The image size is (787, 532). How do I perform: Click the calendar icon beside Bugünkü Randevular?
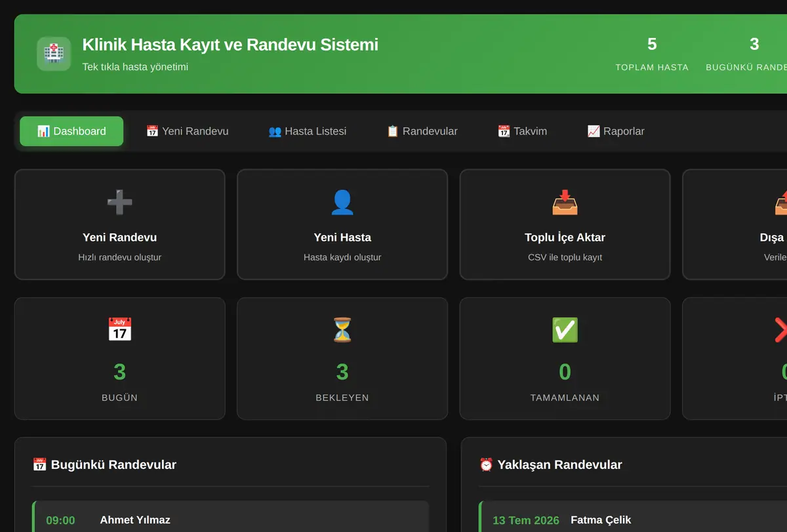(x=39, y=464)
